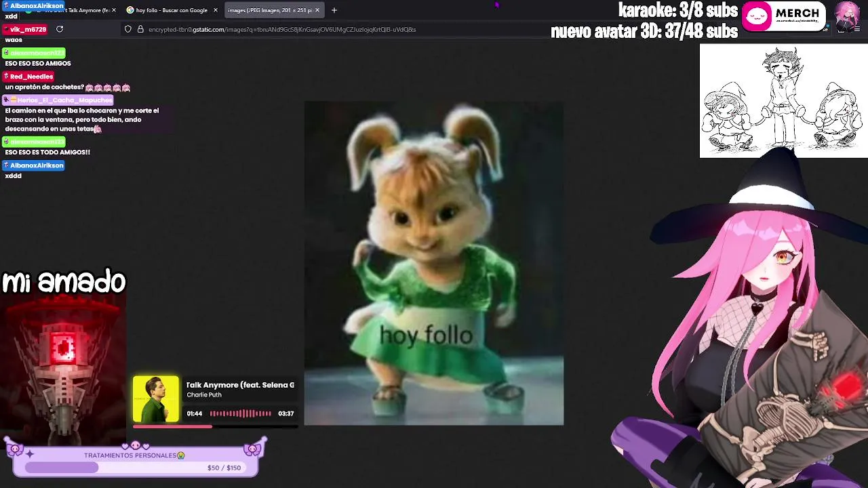Click 'karaoke: 3/8 subs' goal text

[677, 10]
